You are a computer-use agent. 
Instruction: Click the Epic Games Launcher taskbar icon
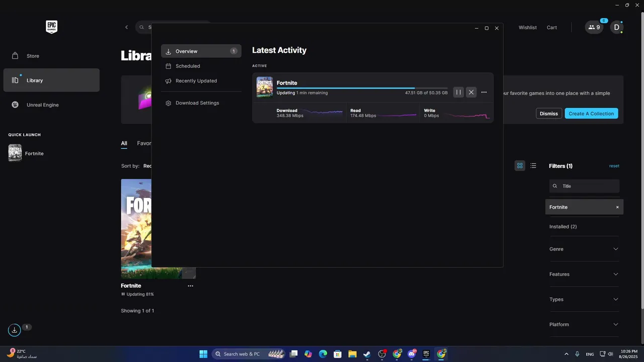click(426, 354)
